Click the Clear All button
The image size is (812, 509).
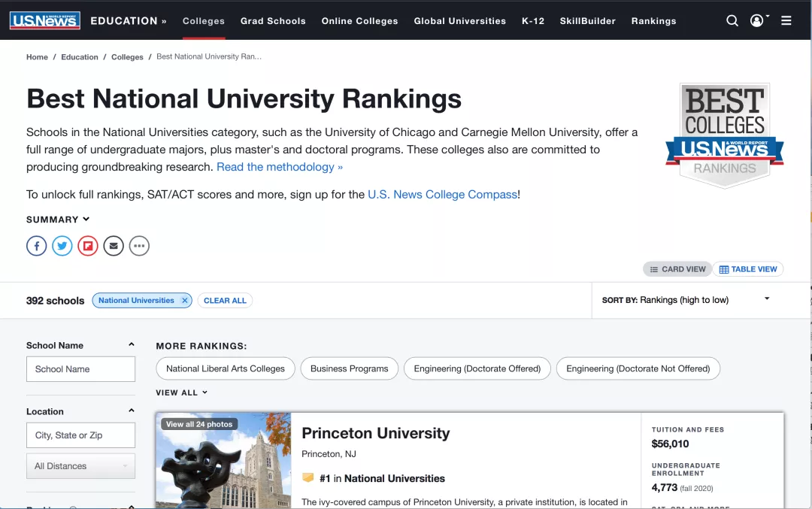point(225,300)
